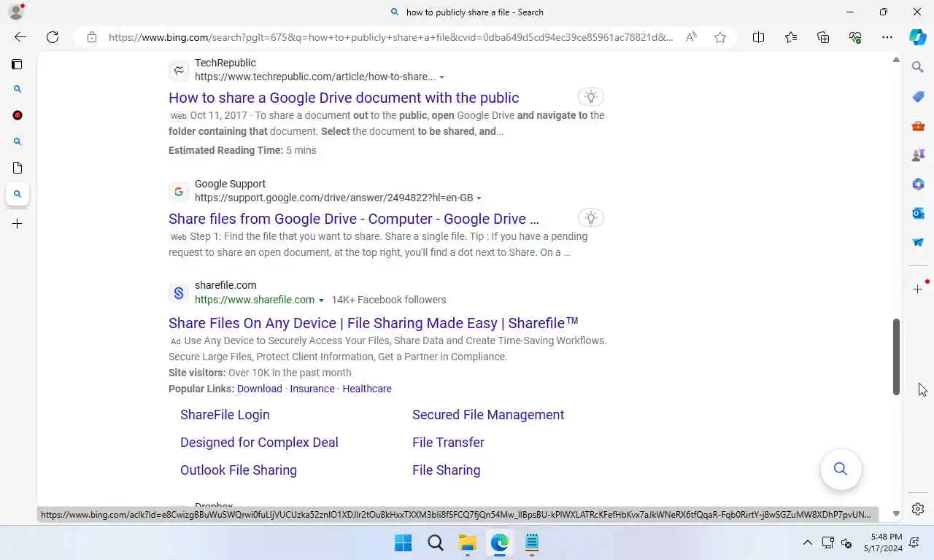
Task: Open sidebar Shopping tag icon
Action: (x=918, y=96)
